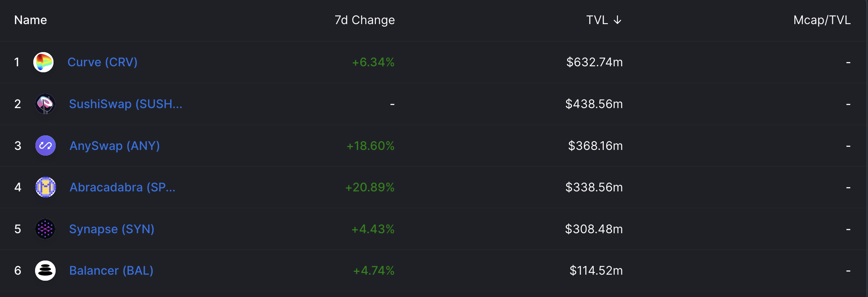Click the Abracadabra pixel logo icon
This screenshot has width=868, height=297.
pos(45,187)
